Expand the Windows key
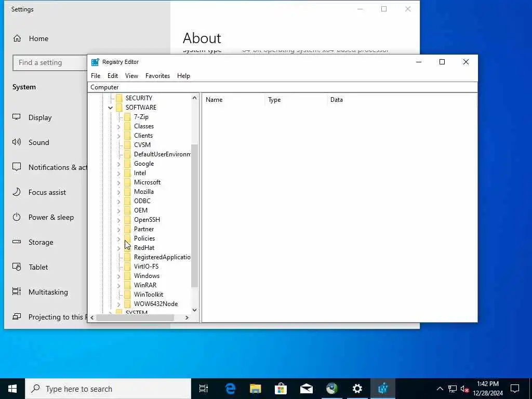 tap(118, 276)
